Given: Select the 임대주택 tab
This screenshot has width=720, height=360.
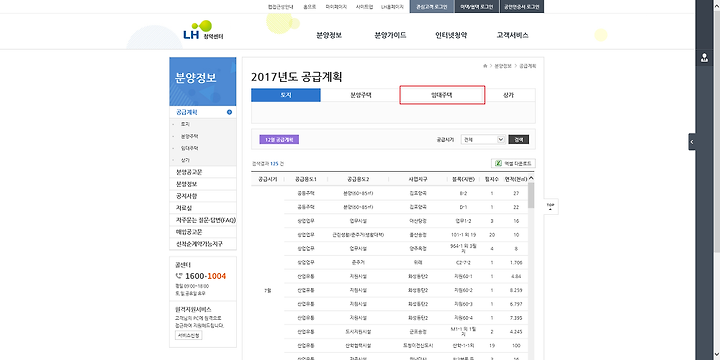Looking at the screenshot, I should coord(442,95).
